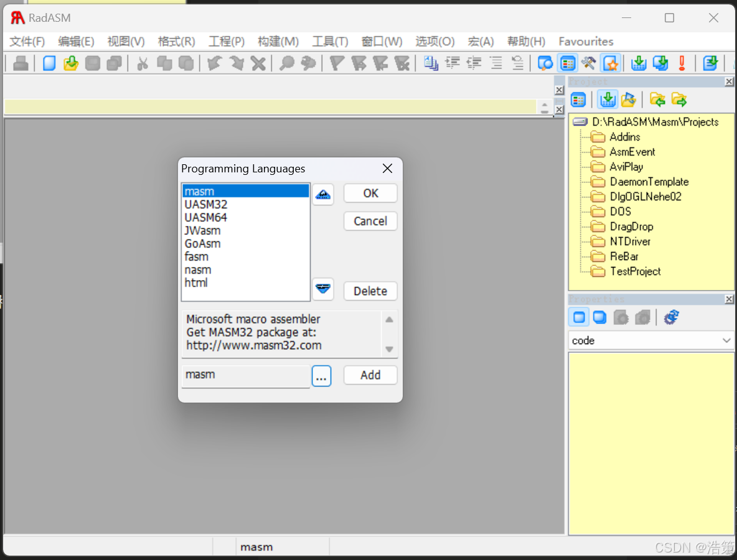Open the 格式(R) menu
Viewport: 737px width, 560px height.
click(176, 41)
